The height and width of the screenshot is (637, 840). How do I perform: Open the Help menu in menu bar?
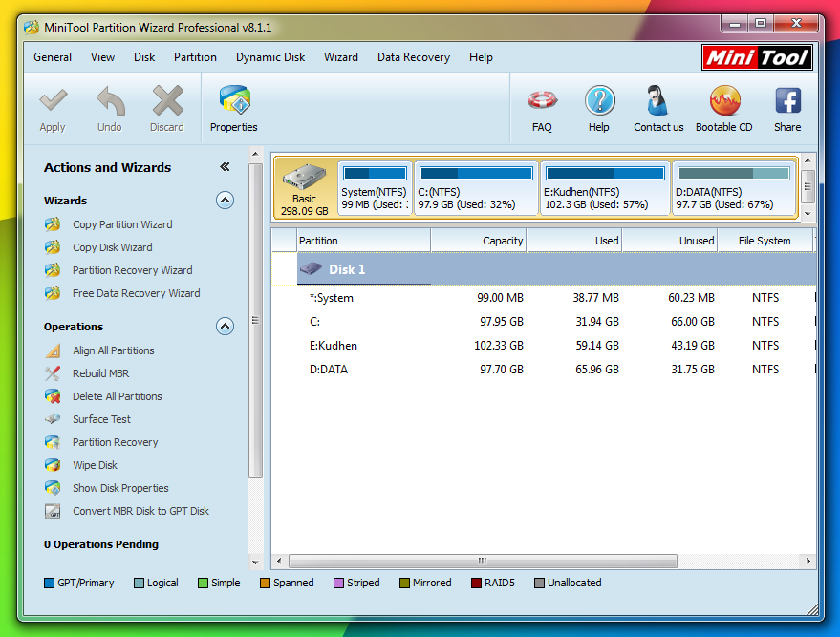(481, 57)
